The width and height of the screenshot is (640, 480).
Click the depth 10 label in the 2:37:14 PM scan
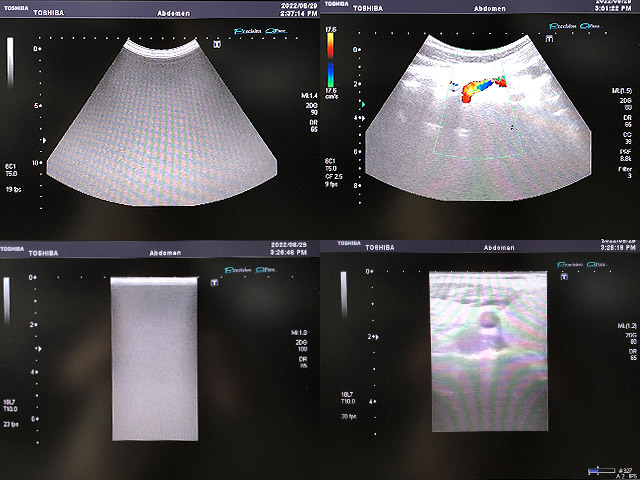pos(37,163)
